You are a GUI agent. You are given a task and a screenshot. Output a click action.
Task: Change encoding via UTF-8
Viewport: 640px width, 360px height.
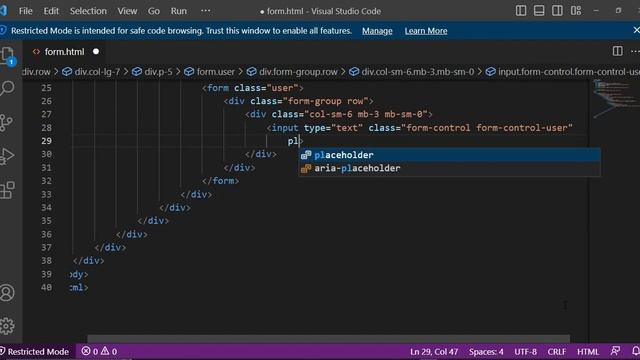click(x=525, y=352)
